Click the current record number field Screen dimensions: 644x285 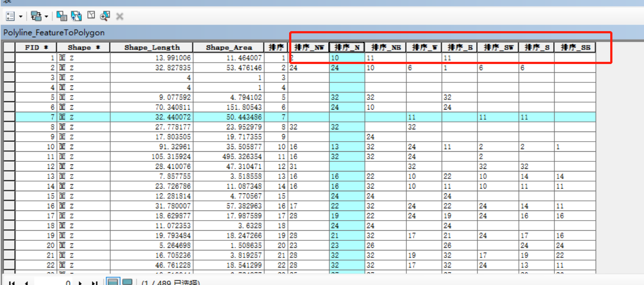coord(53,283)
